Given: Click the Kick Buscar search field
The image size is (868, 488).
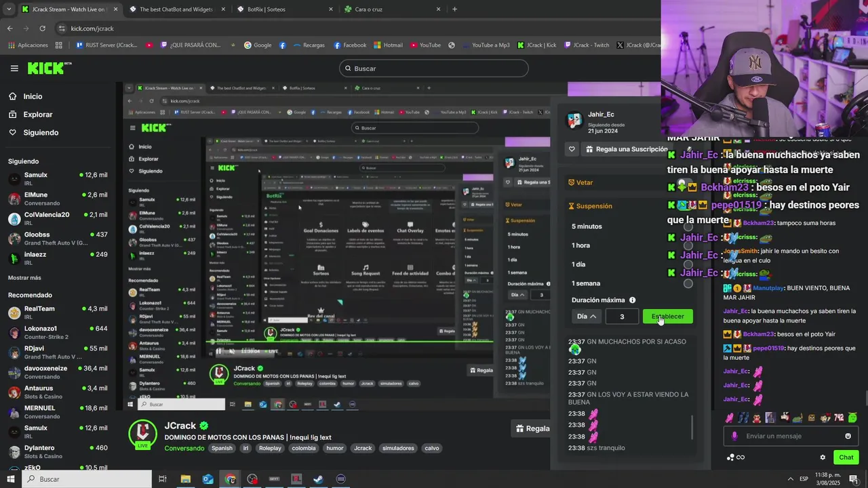Looking at the screenshot, I should point(434,68).
